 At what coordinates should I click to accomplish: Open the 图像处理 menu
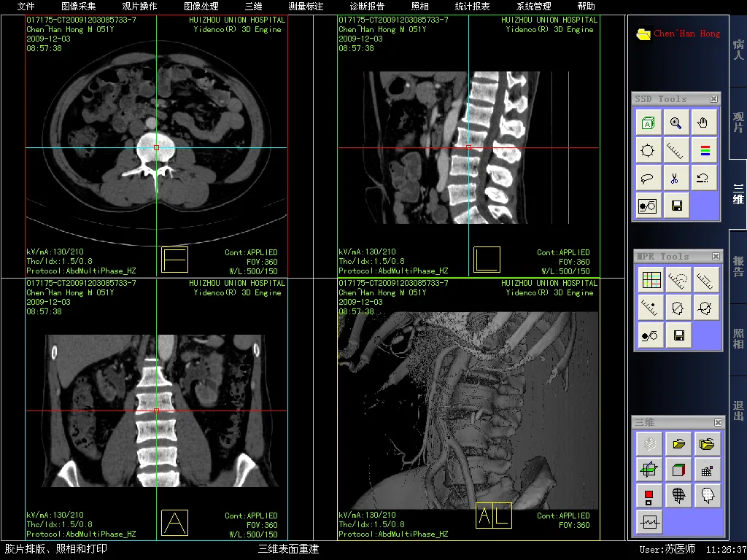click(x=201, y=6)
